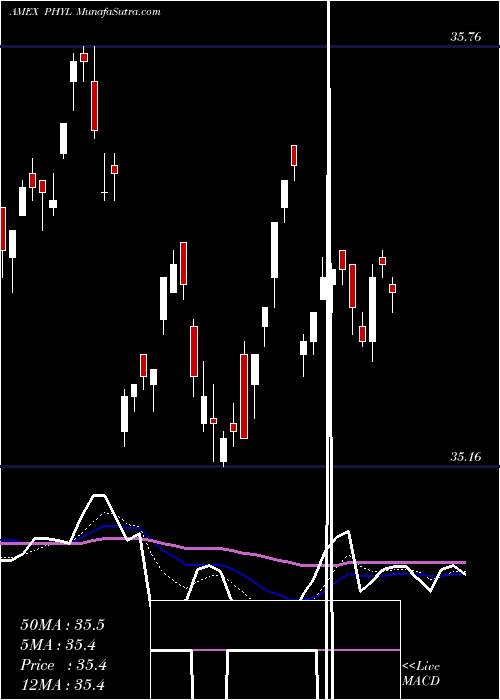Click the <<Live MACD label
Image resolution: width=500 pixels, height=700 pixels.
pos(421,673)
